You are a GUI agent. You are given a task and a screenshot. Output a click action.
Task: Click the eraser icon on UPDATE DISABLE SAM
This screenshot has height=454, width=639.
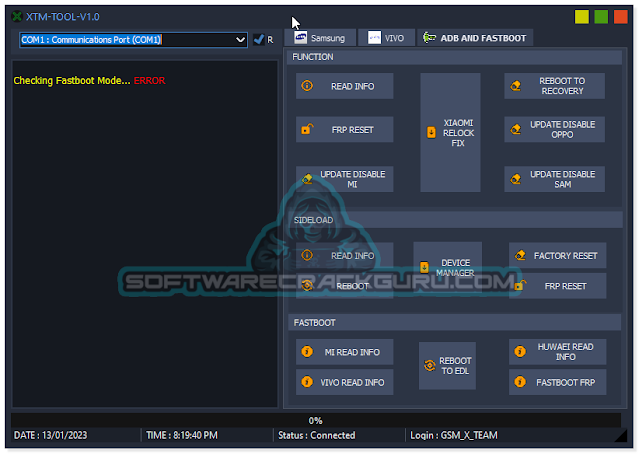coord(516,179)
